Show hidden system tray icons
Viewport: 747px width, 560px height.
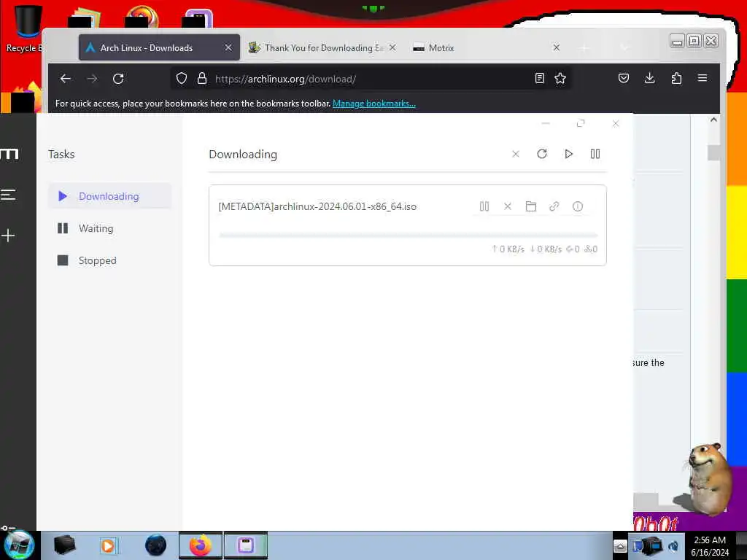pyautogui.click(x=620, y=546)
